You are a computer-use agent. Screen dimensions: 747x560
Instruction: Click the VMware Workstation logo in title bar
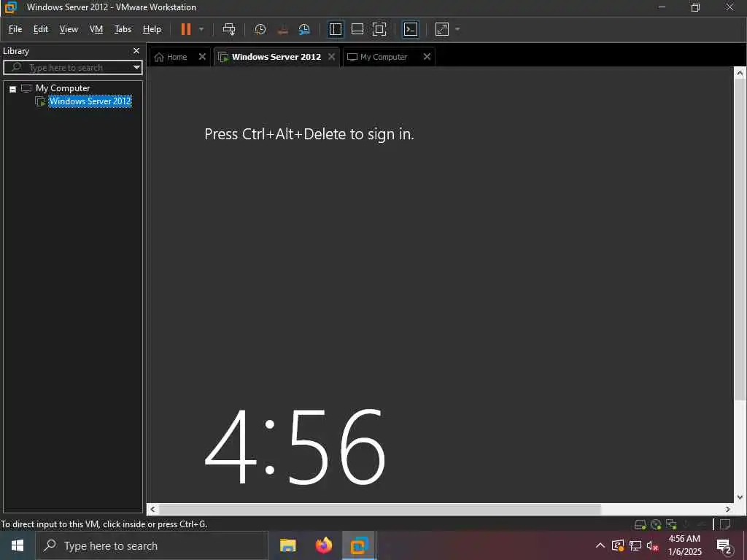coord(10,7)
